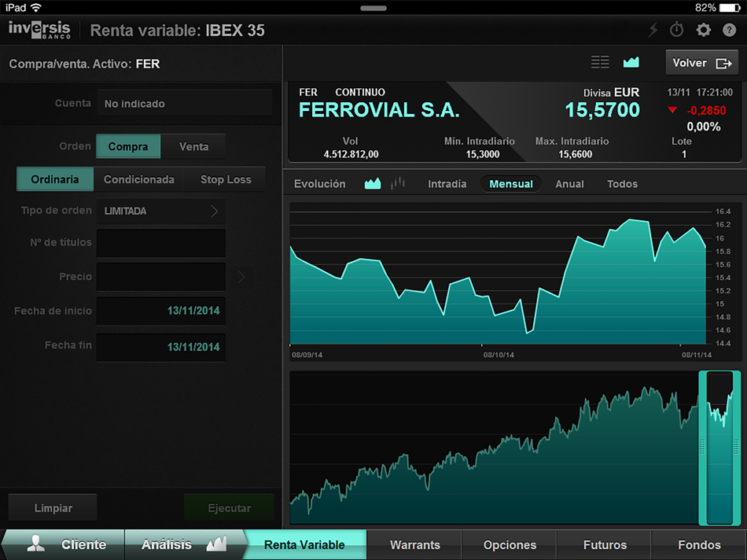Select the Venta toggle
The image size is (747, 560).
pyautogui.click(x=193, y=146)
